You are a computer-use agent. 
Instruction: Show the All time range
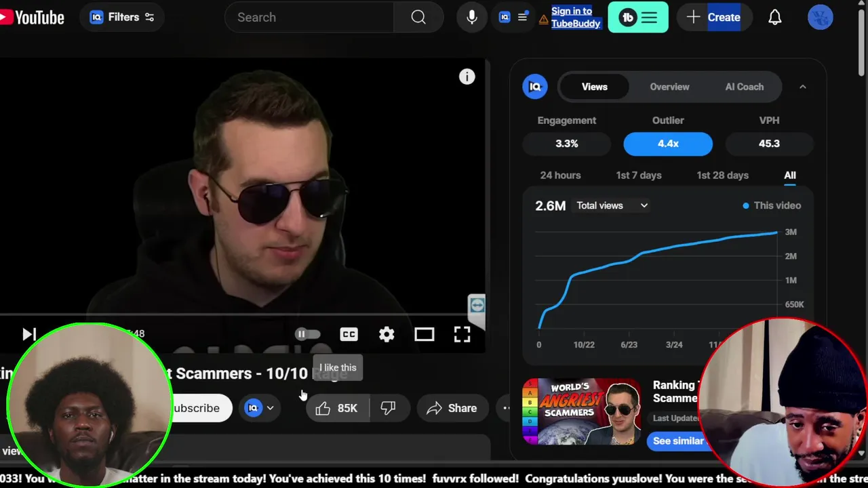(x=790, y=175)
